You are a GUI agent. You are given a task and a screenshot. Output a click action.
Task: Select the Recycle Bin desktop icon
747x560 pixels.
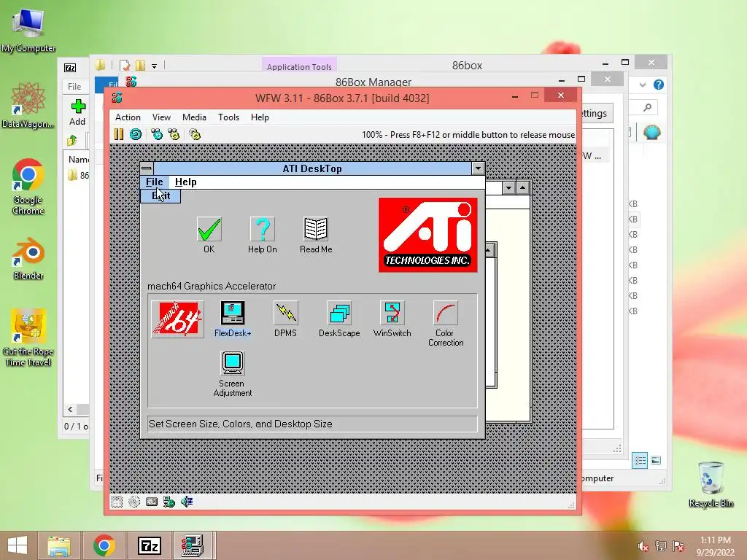tap(711, 484)
